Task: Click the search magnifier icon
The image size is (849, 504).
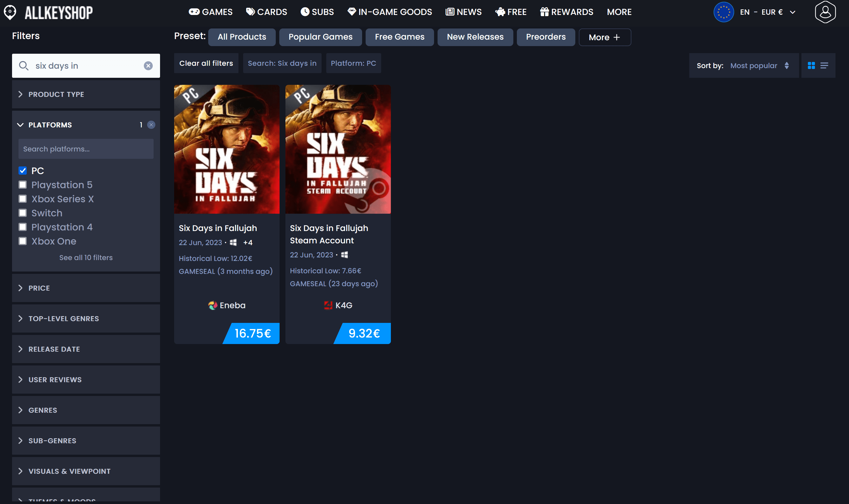Action: pyautogui.click(x=23, y=66)
